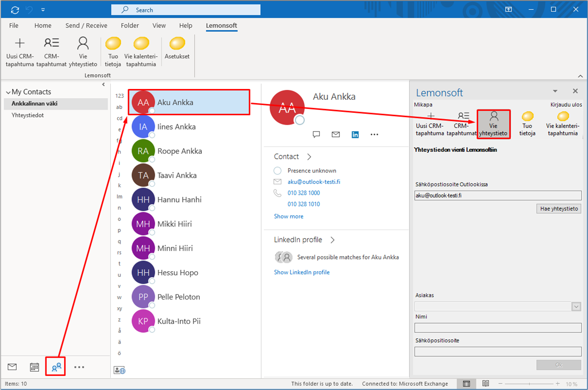Open the View tab

pyautogui.click(x=159, y=25)
